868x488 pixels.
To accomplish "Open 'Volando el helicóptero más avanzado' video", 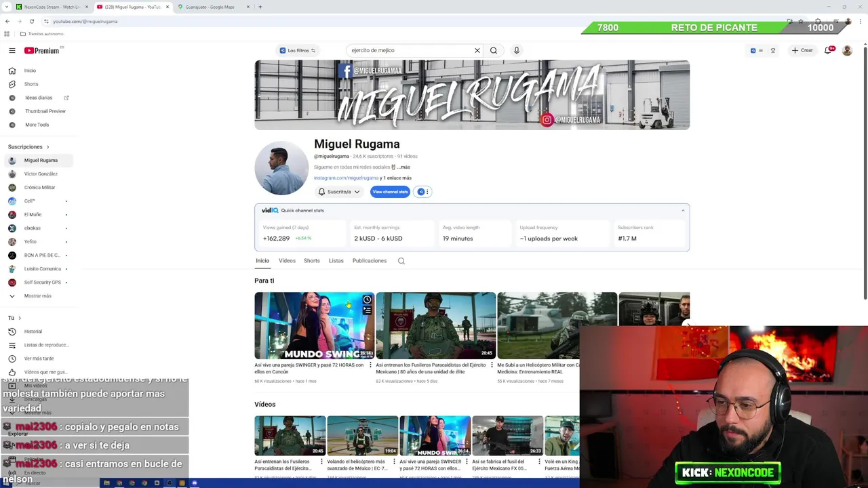I will pyautogui.click(x=362, y=436).
